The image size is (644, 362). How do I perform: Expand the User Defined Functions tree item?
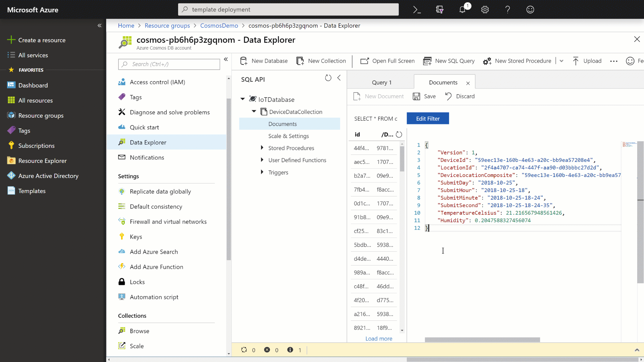(x=261, y=160)
